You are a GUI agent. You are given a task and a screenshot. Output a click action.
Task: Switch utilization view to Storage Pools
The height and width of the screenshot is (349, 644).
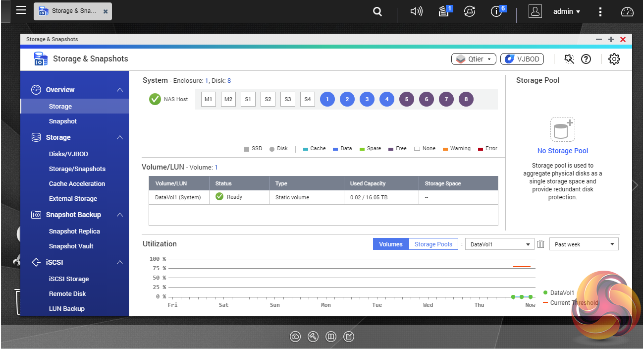tap(433, 244)
